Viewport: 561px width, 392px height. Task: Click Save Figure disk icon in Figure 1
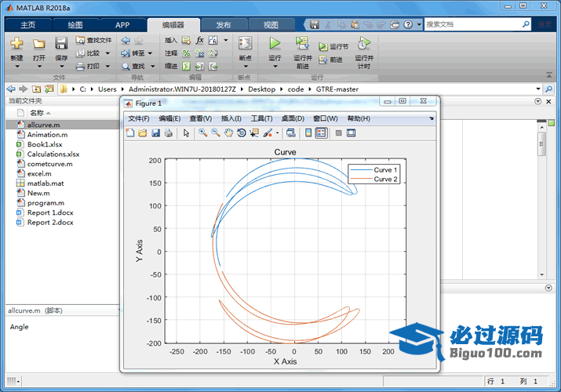point(155,133)
